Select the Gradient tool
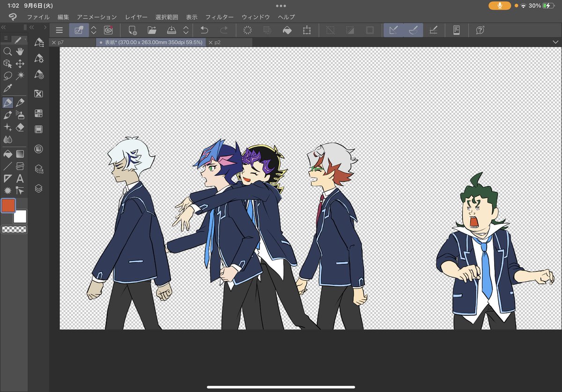The width and height of the screenshot is (562, 392). point(20,153)
